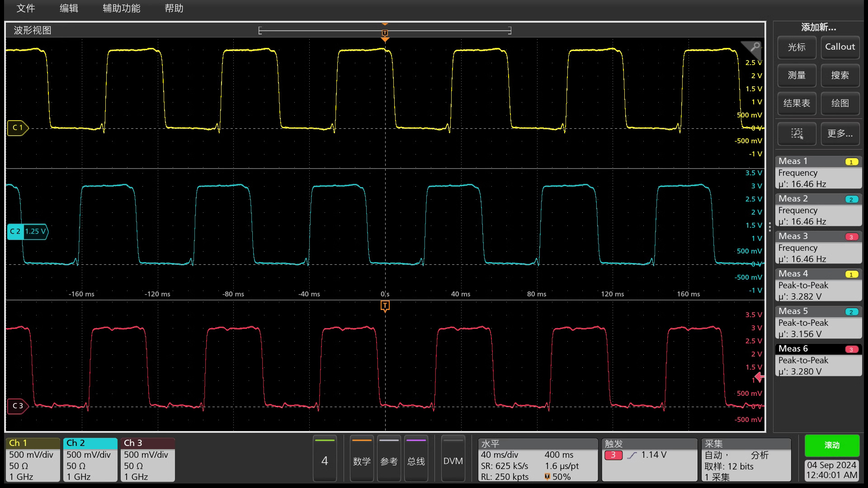The height and width of the screenshot is (488, 868).
Task: Open the 水平 horizontal settings badge
Action: (538, 460)
